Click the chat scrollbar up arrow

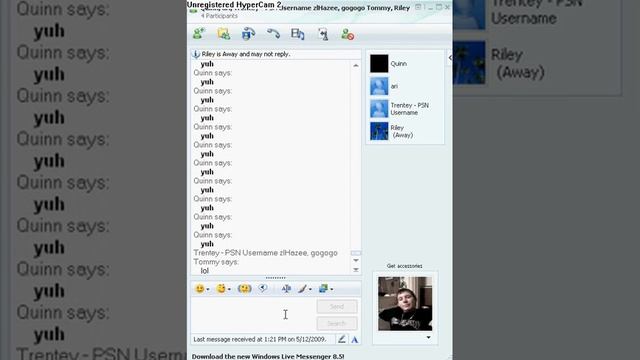[356, 65]
